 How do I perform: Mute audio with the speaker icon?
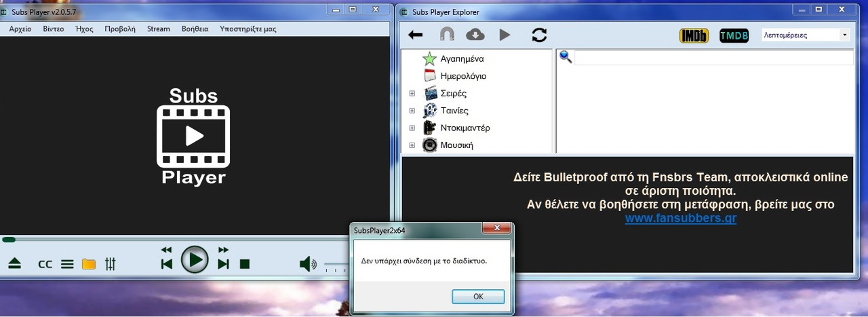308,264
